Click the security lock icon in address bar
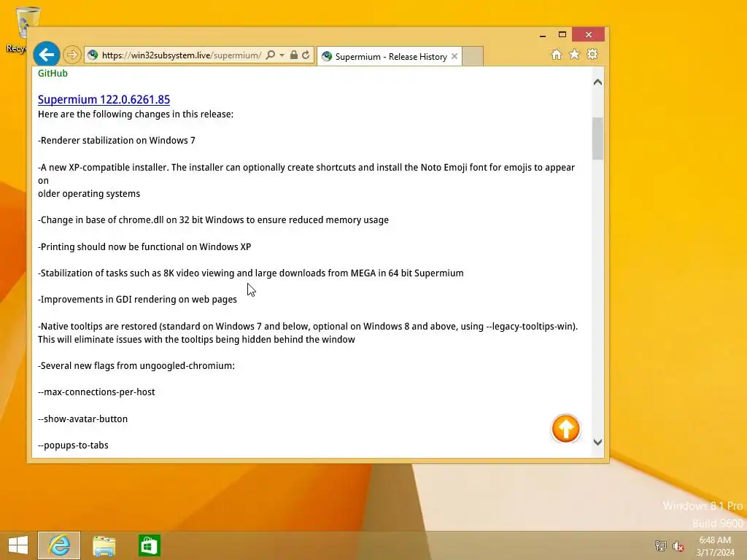747x560 pixels. pos(294,55)
